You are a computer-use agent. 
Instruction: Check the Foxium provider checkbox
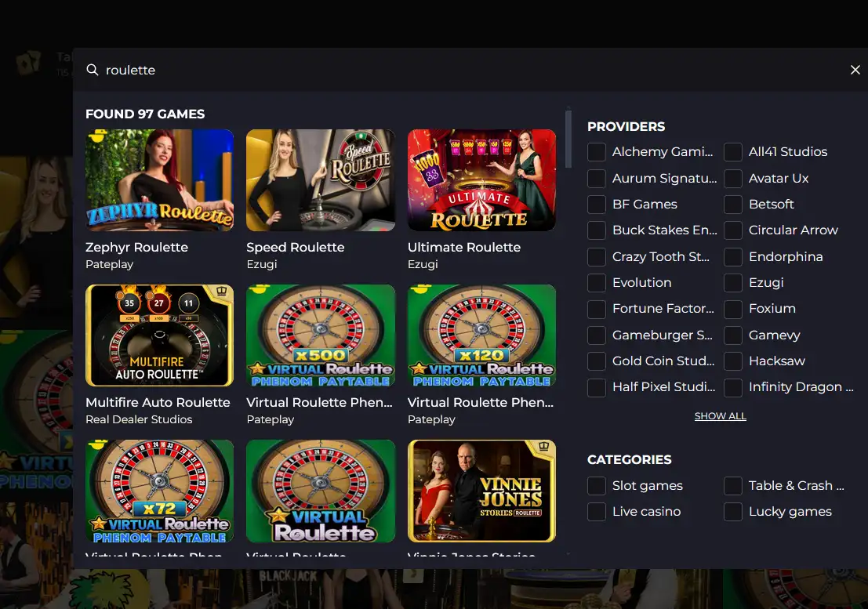click(x=733, y=309)
